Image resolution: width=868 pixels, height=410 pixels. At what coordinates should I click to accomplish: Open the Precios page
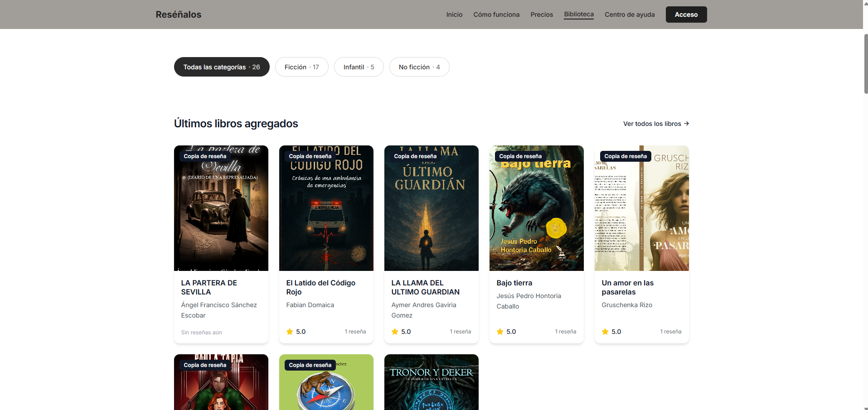[x=542, y=14]
